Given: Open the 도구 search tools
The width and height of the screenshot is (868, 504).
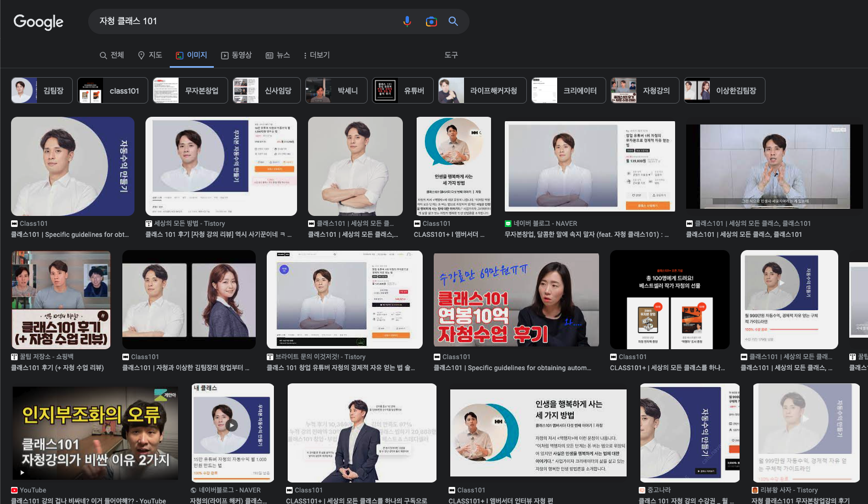Looking at the screenshot, I should tap(451, 55).
